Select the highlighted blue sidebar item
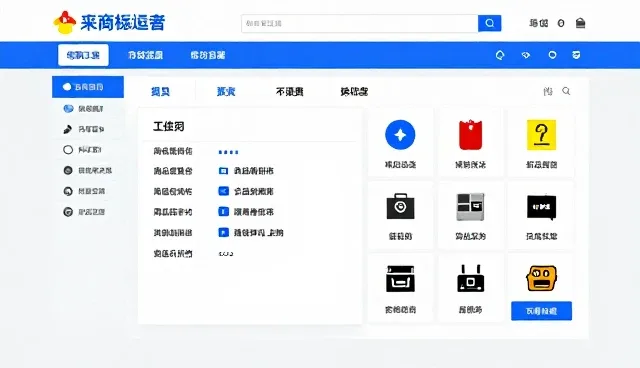The image size is (640, 368). tap(88, 87)
